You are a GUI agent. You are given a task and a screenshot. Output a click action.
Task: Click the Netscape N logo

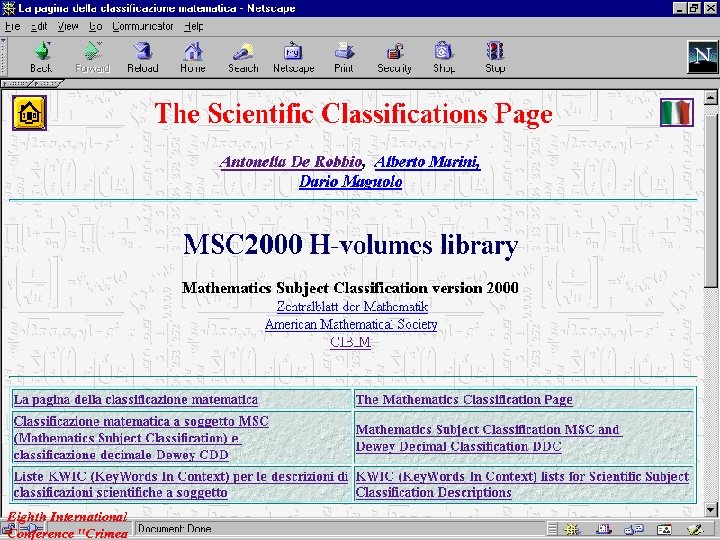tap(702, 57)
